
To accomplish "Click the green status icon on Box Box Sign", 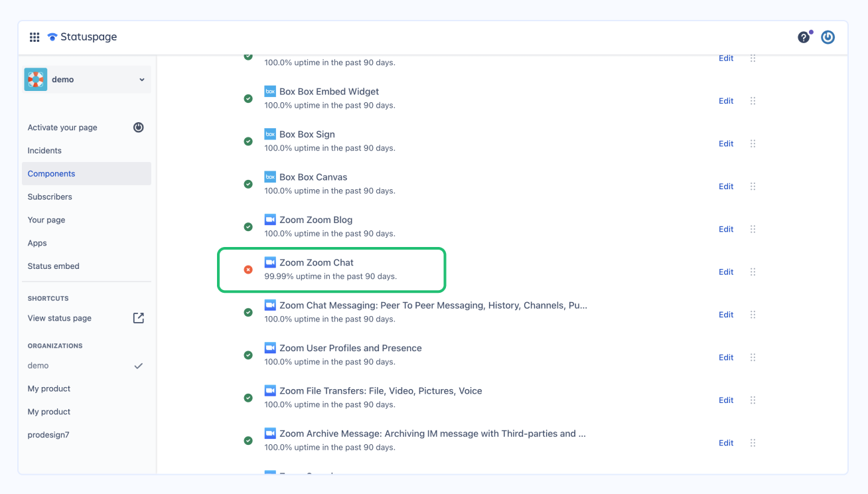I will [x=248, y=141].
